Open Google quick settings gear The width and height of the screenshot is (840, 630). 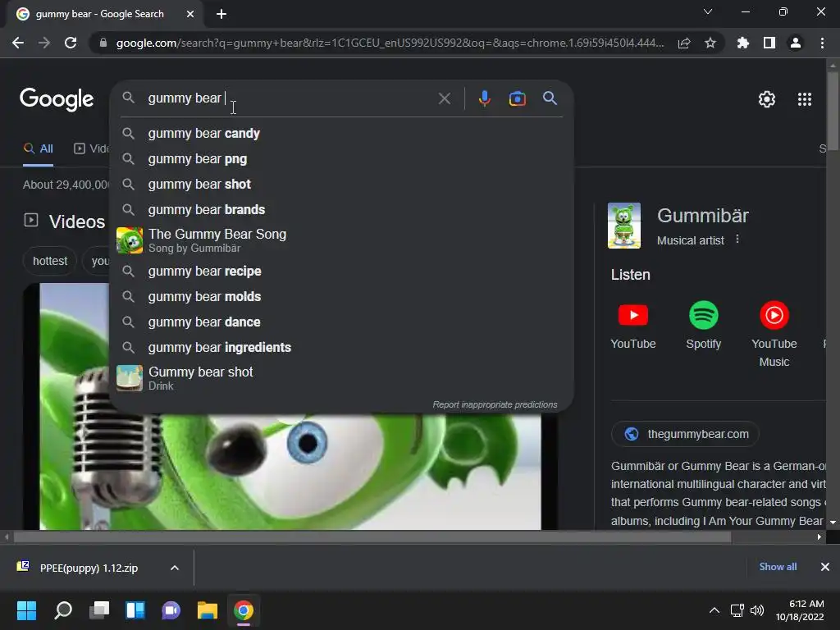pyautogui.click(x=767, y=99)
